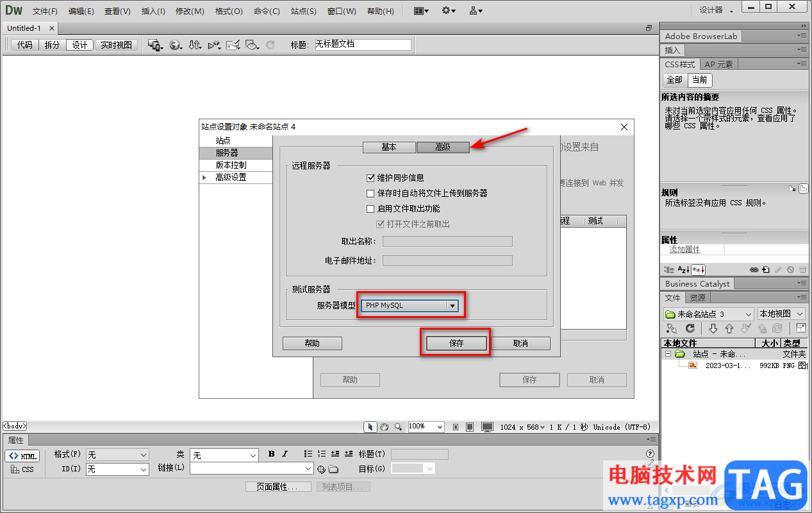
Task: Click the 标题 document title input field
Action: (362, 45)
